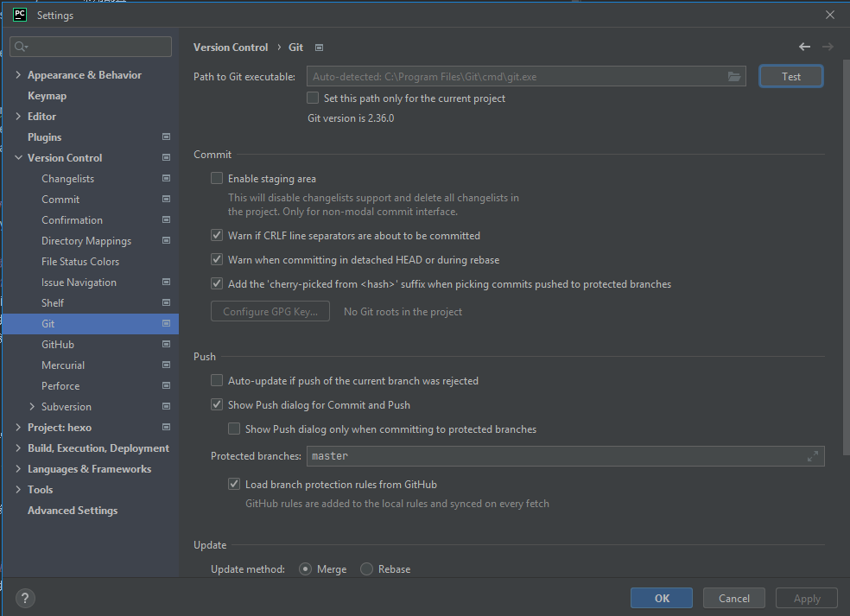Navigate to Version Control via breadcrumb
This screenshot has width=850, height=616.
231,48
